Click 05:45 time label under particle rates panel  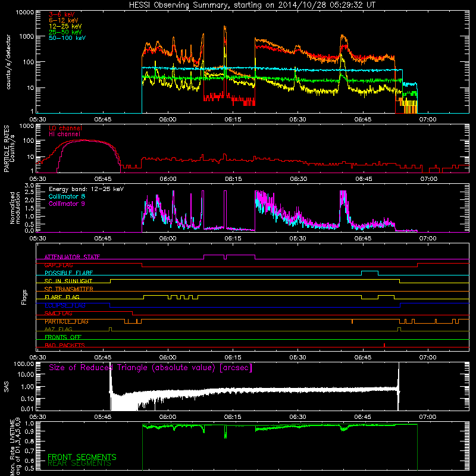[x=103, y=179]
